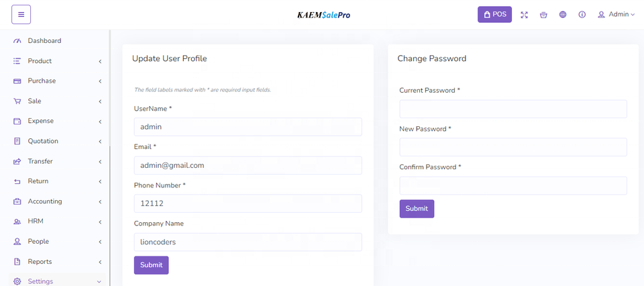This screenshot has width=644, height=286.
Task: Toggle fullscreen mode icon in header
Action: pyautogui.click(x=524, y=15)
